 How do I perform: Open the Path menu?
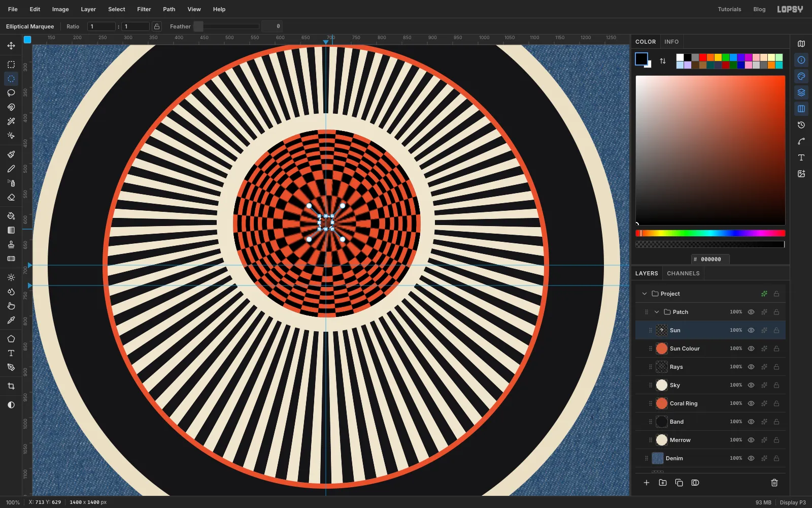169,9
